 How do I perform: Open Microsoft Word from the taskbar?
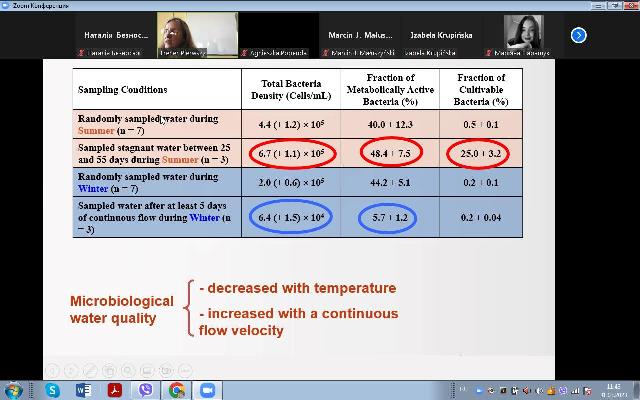(x=83, y=390)
